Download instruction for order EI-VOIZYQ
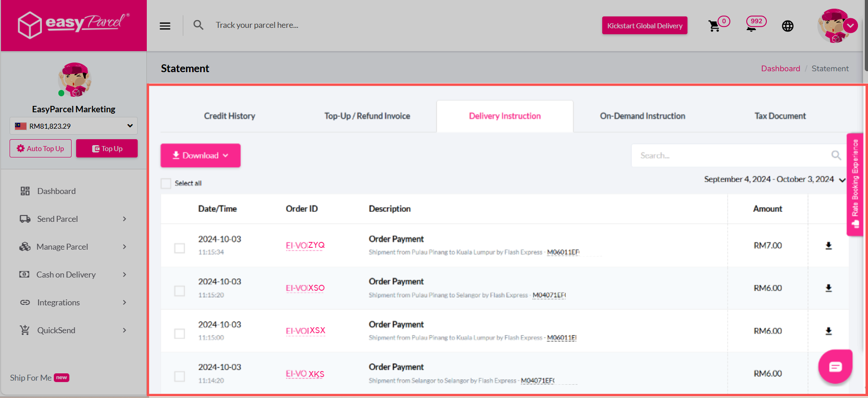Screen dimensions: 868x398 829,246
